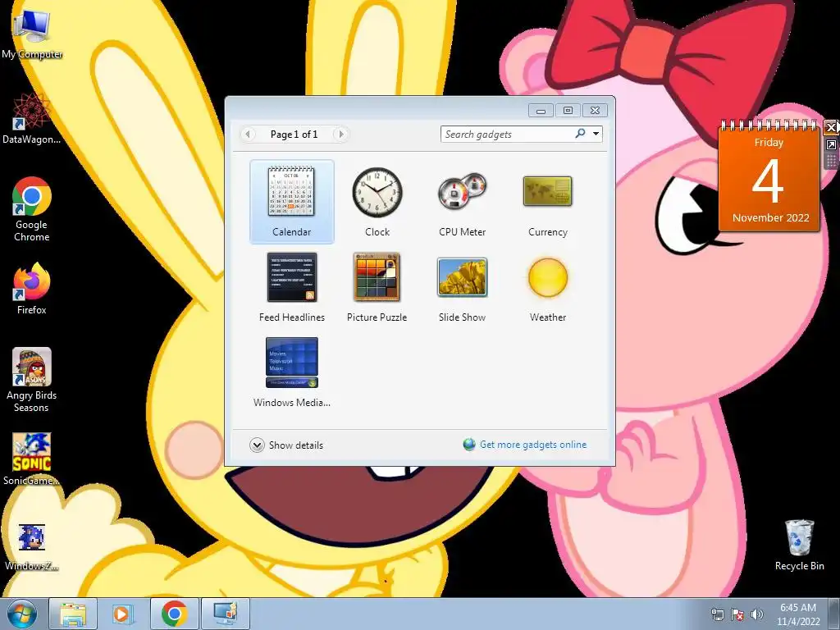
Task: Expand Show details chevron
Action: click(257, 445)
